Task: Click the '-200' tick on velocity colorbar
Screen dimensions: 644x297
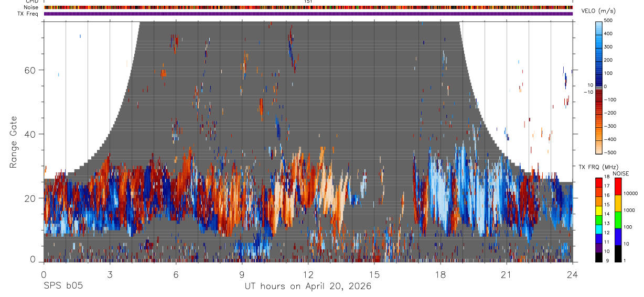Action: coord(610,113)
